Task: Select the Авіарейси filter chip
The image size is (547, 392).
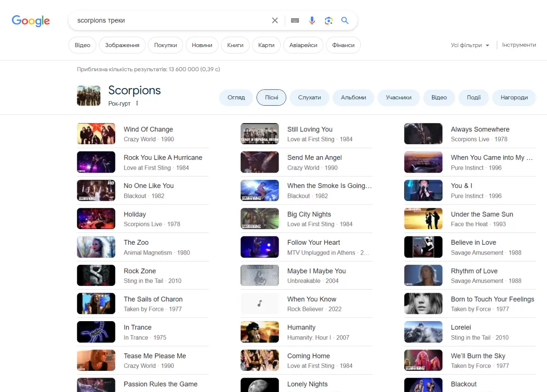Action: tap(303, 45)
